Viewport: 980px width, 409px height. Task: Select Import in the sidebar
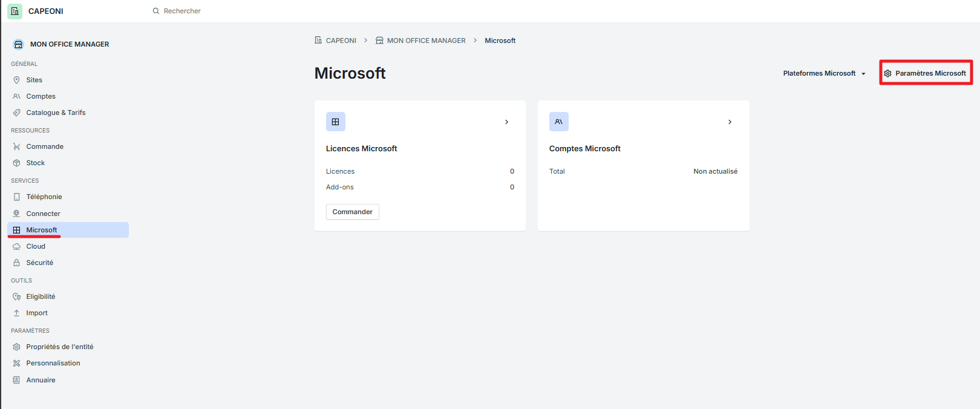[x=68, y=313]
